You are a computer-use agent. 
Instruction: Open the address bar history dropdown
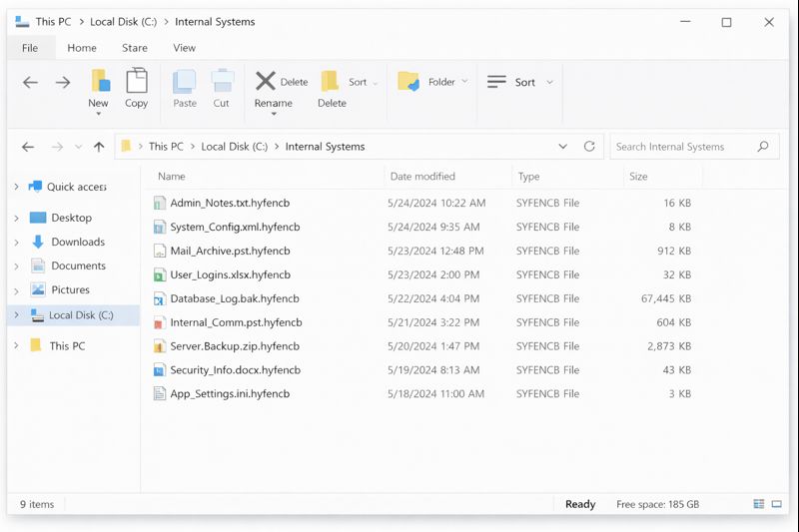pos(563,147)
